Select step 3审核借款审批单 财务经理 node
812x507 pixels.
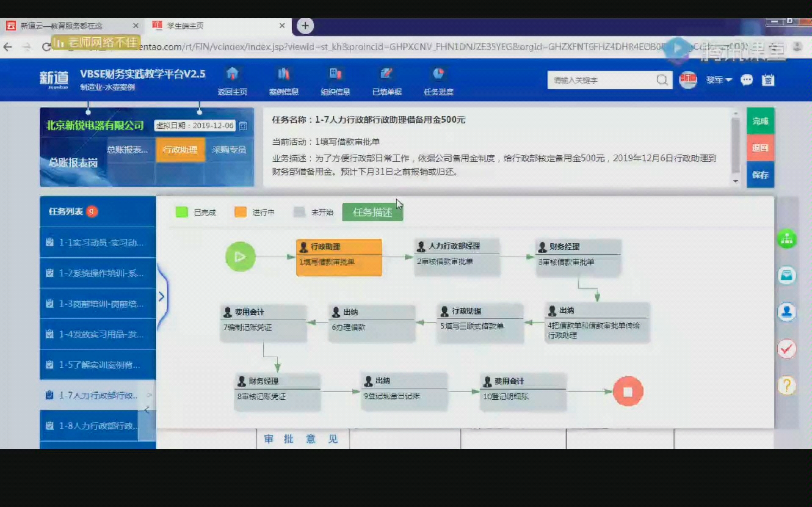[x=578, y=257]
